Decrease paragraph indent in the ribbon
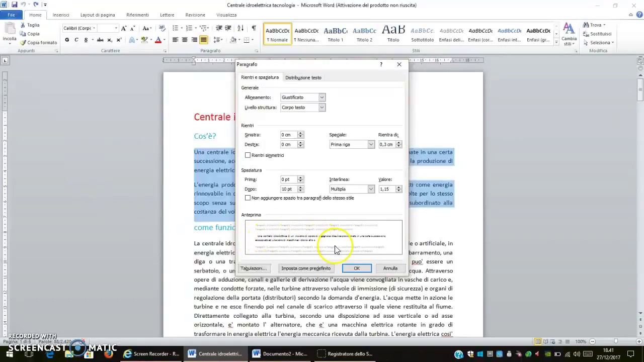The height and width of the screenshot is (362, 644). tap(219, 28)
